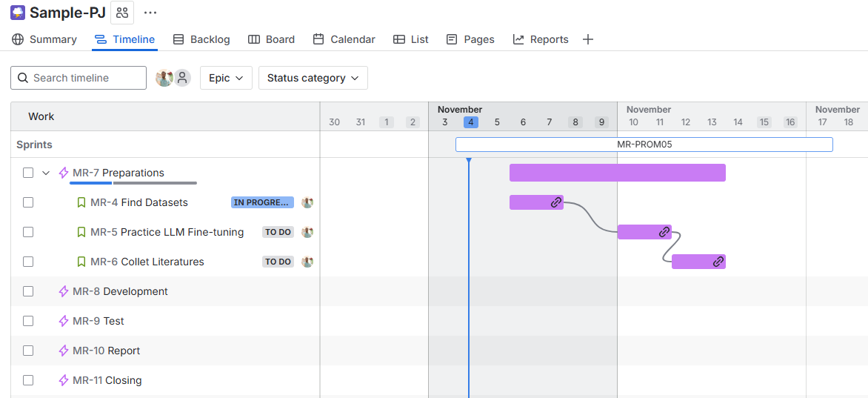Click the link icon on MR-6 bar
The image size is (868, 398).
pyautogui.click(x=718, y=262)
